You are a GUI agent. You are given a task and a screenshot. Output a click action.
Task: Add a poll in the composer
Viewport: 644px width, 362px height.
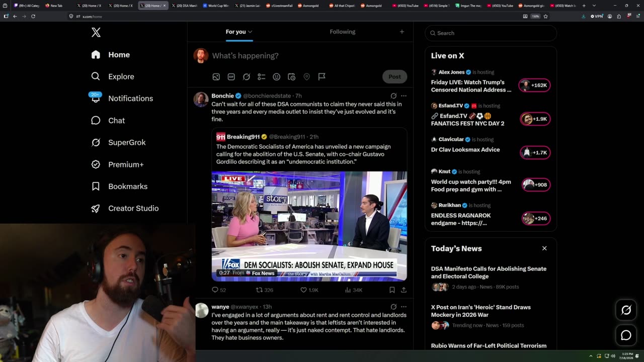261,77
